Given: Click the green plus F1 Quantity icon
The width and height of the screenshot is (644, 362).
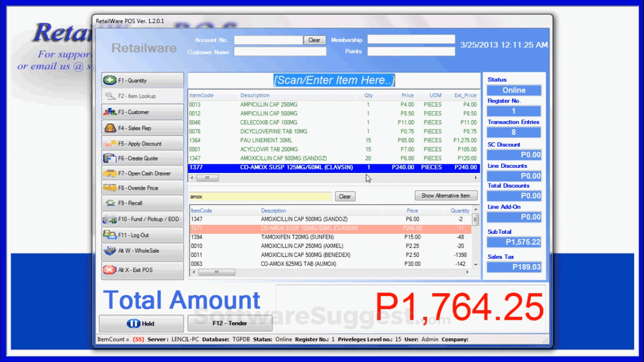Looking at the screenshot, I should (109, 81).
